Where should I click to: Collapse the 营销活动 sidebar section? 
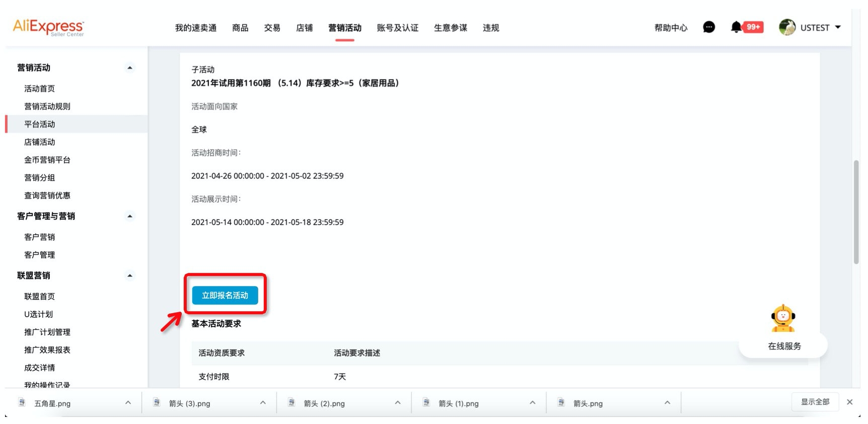point(130,67)
